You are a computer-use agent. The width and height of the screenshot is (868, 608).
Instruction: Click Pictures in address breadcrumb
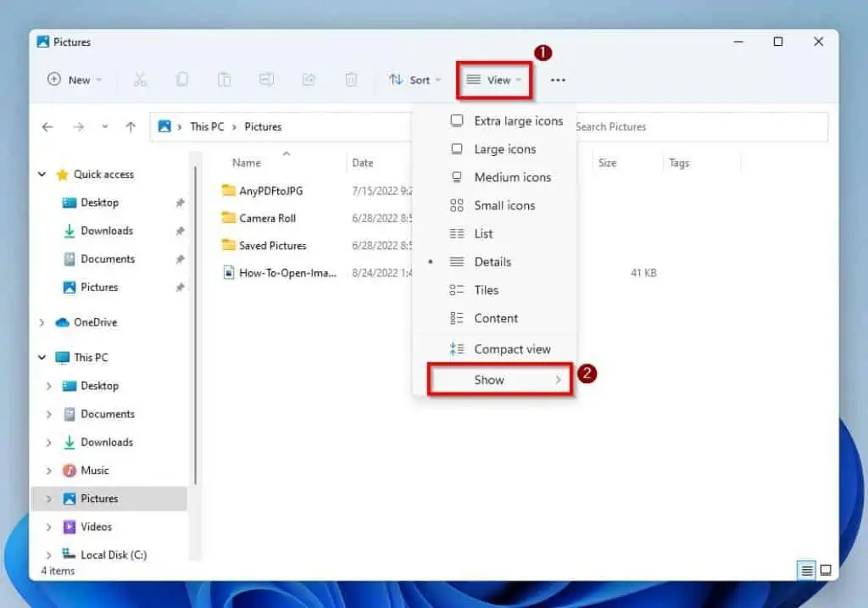pos(263,127)
